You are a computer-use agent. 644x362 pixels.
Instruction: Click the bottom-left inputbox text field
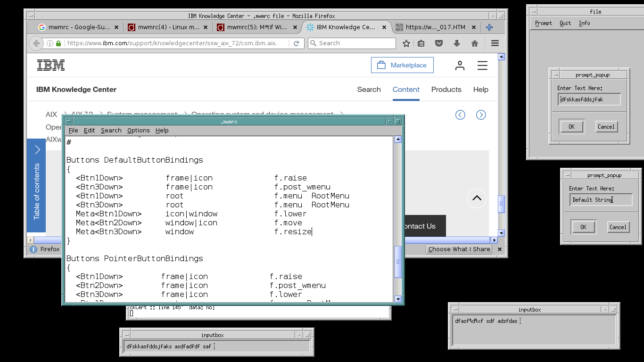pos(216,346)
